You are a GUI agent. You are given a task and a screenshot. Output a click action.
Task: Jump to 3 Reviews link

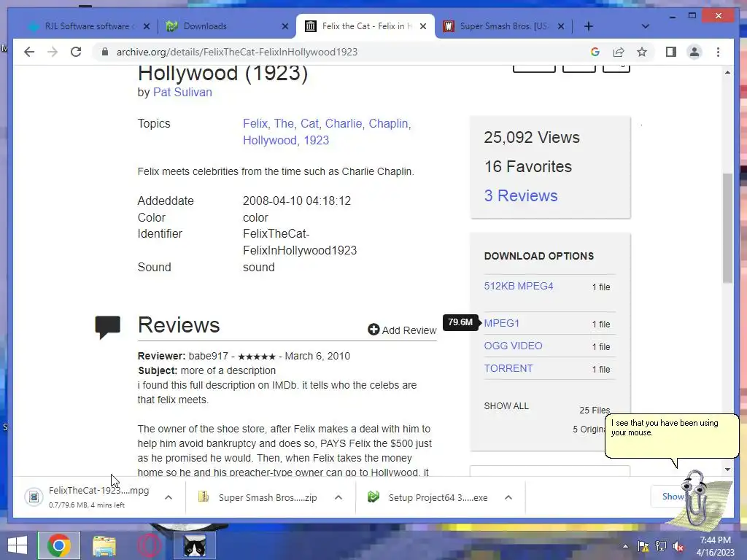click(x=521, y=195)
